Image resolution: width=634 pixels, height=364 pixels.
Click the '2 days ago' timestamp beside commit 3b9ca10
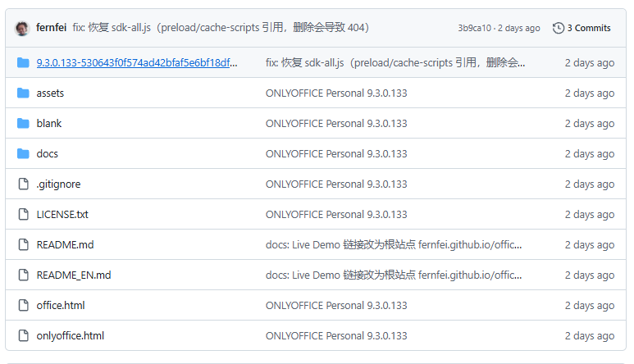pyautogui.click(x=518, y=28)
